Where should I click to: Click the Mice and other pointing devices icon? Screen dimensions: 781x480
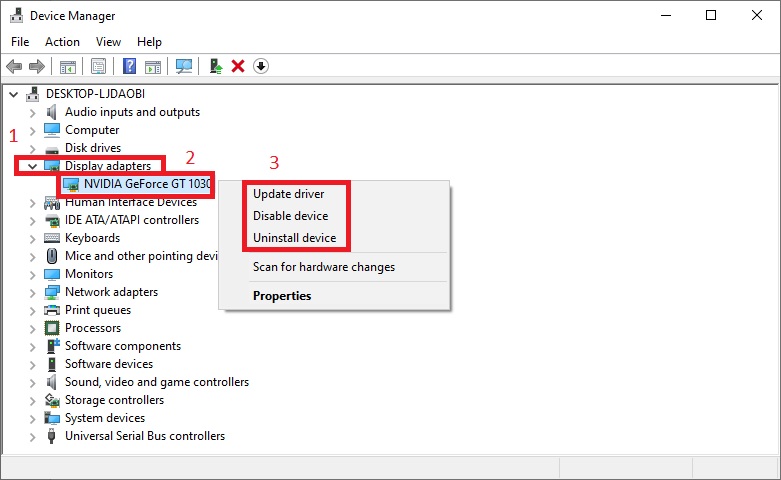coord(52,256)
